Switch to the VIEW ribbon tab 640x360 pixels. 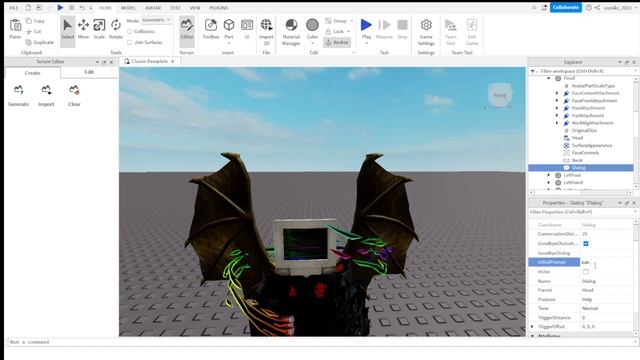(195, 8)
